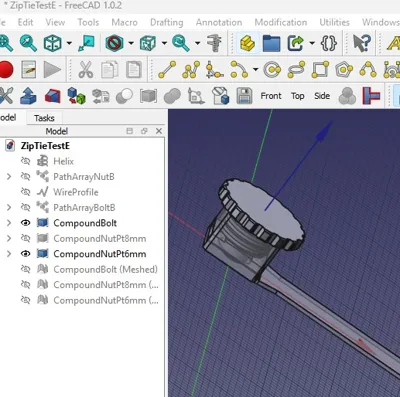Expand the PathArrayBoltB tree node

9,207
